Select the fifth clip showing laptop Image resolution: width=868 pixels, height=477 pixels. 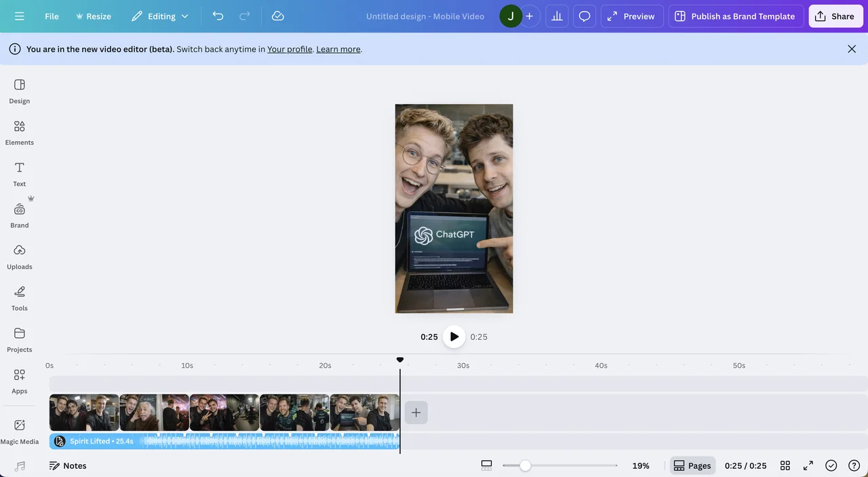point(365,413)
